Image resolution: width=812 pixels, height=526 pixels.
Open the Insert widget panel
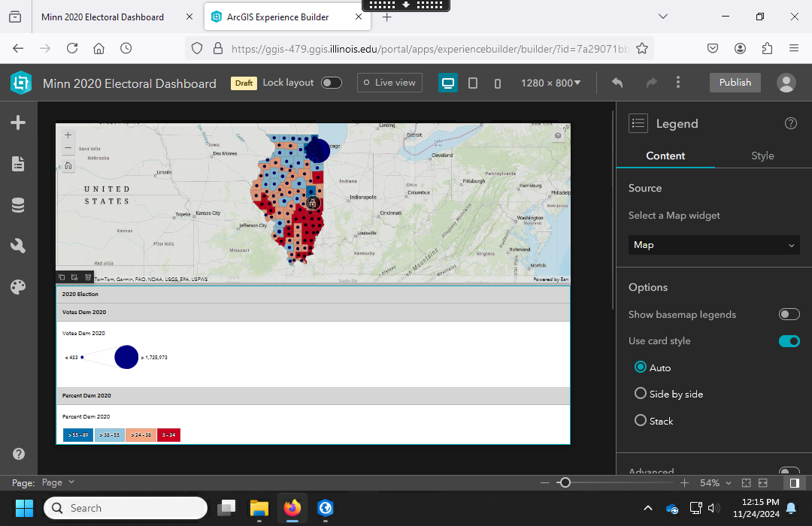coord(18,122)
